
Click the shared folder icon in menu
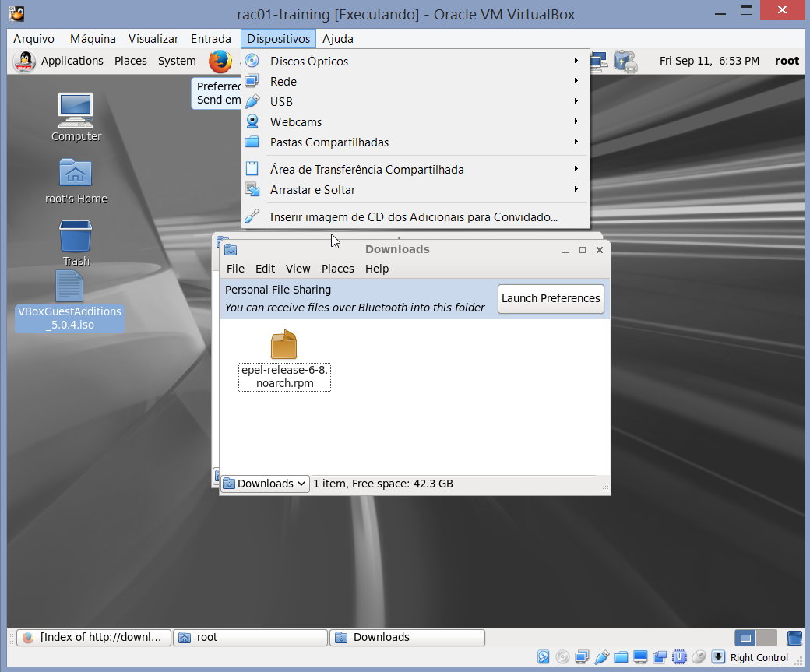[252, 142]
